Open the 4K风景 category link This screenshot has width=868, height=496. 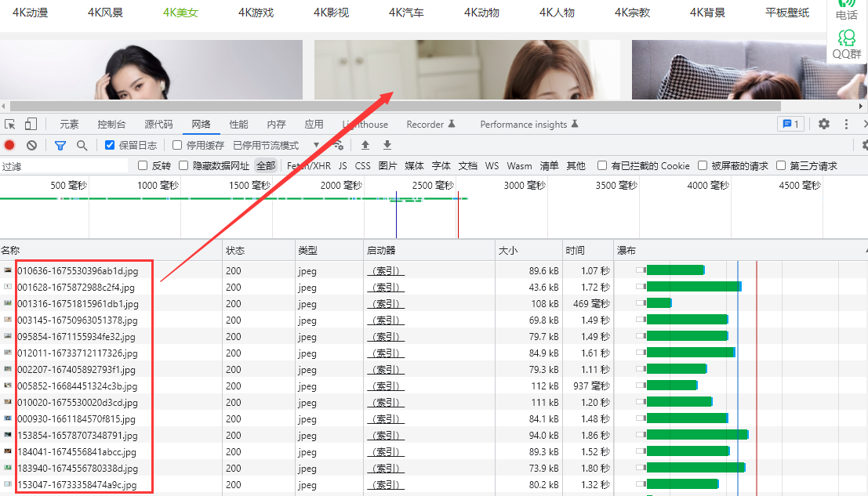tap(105, 13)
